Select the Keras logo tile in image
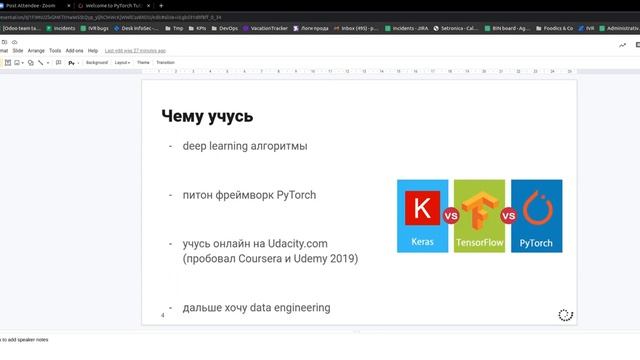 [422, 216]
